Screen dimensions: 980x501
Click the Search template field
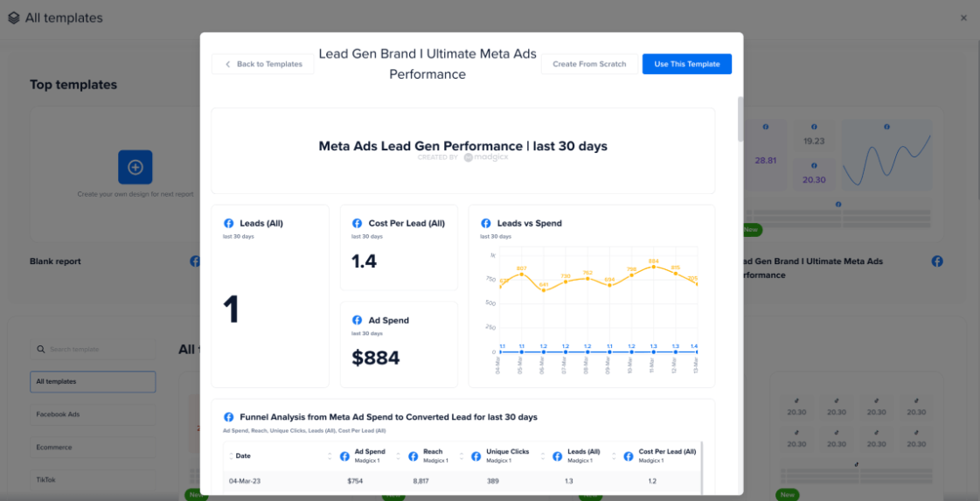pyautogui.click(x=94, y=349)
